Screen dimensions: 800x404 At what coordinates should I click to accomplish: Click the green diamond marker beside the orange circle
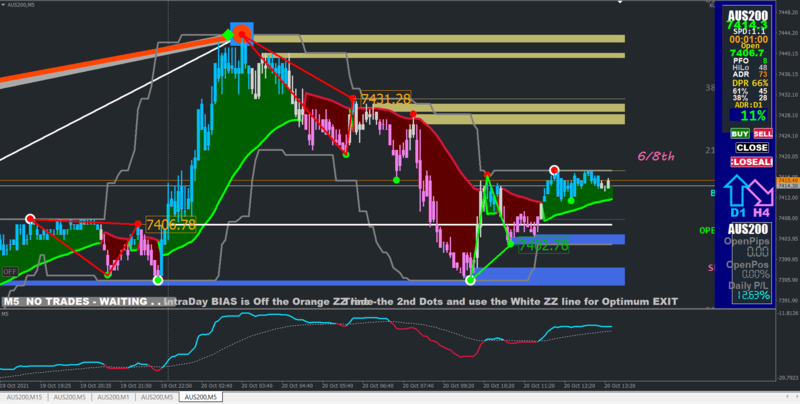[228, 35]
